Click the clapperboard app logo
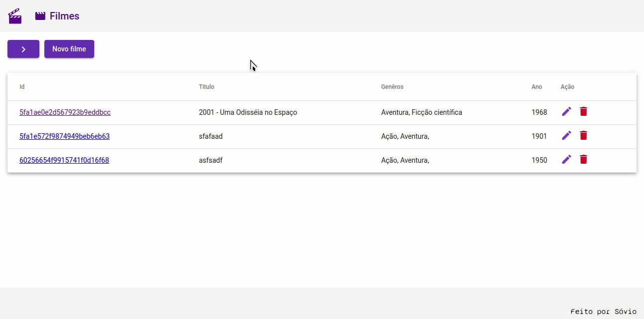The height and width of the screenshot is (319, 644). (x=15, y=16)
